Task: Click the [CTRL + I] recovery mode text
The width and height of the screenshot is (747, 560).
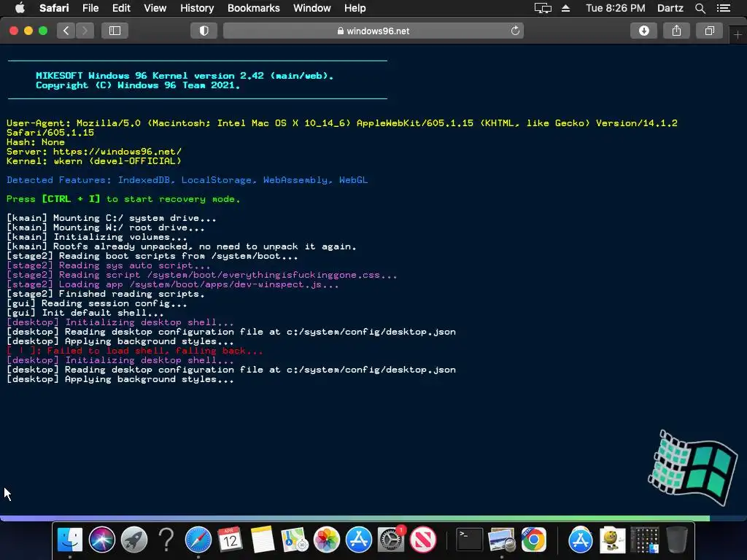Action: point(71,199)
